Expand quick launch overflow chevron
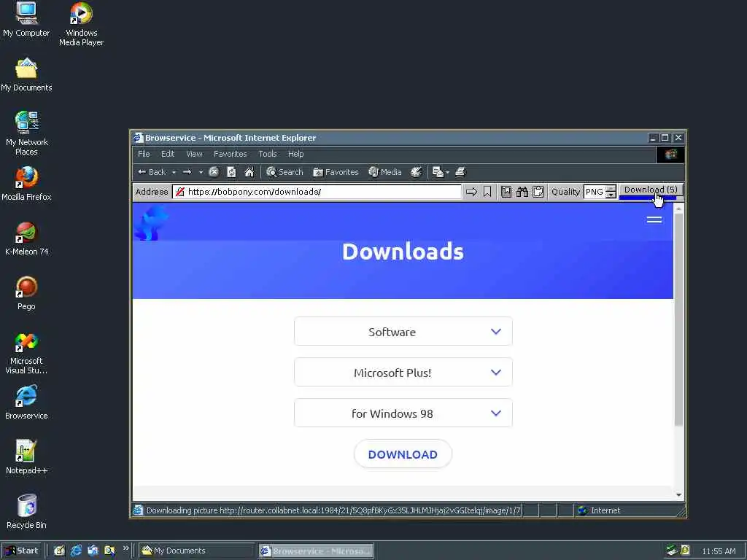The height and width of the screenshot is (560, 747). (x=125, y=548)
